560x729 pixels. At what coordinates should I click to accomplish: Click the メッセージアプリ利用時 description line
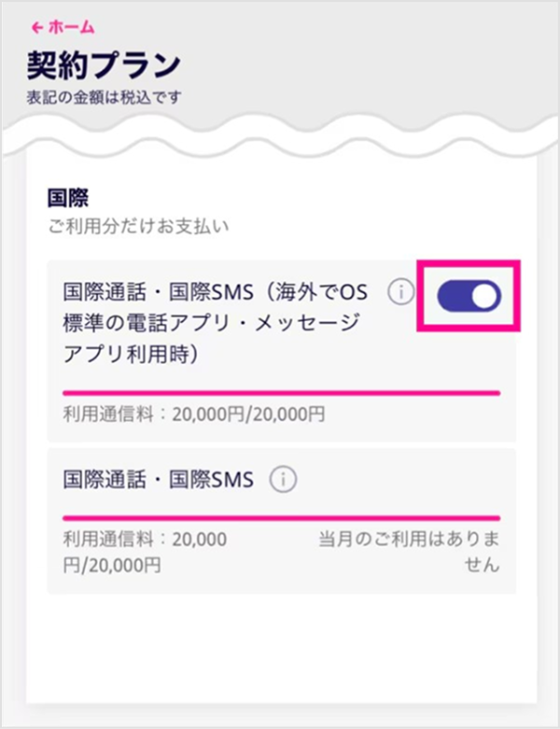point(212,339)
